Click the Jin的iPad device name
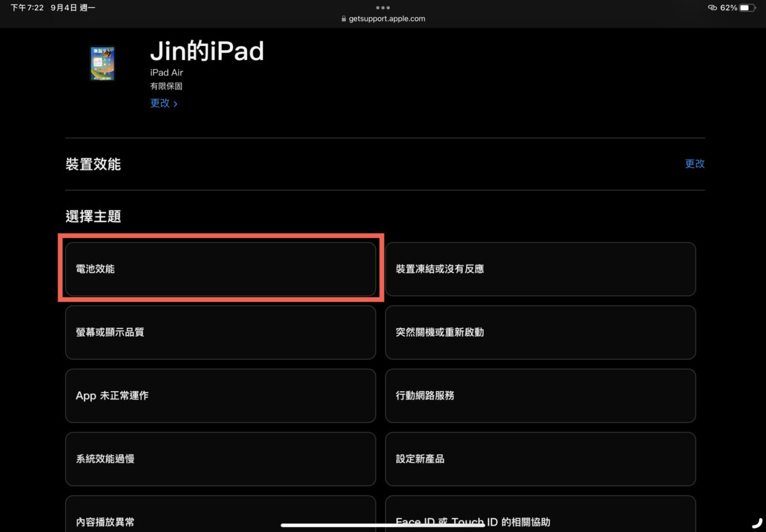 coord(207,50)
